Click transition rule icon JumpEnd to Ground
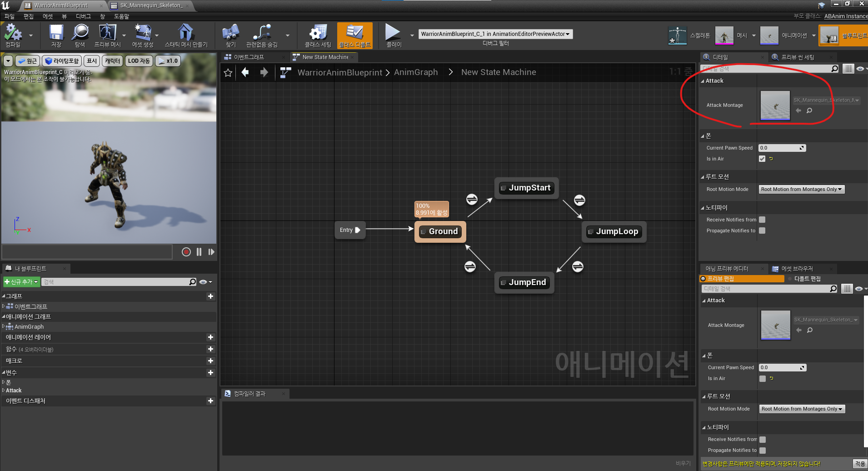Image resolution: width=868 pixels, height=471 pixels. point(470,266)
